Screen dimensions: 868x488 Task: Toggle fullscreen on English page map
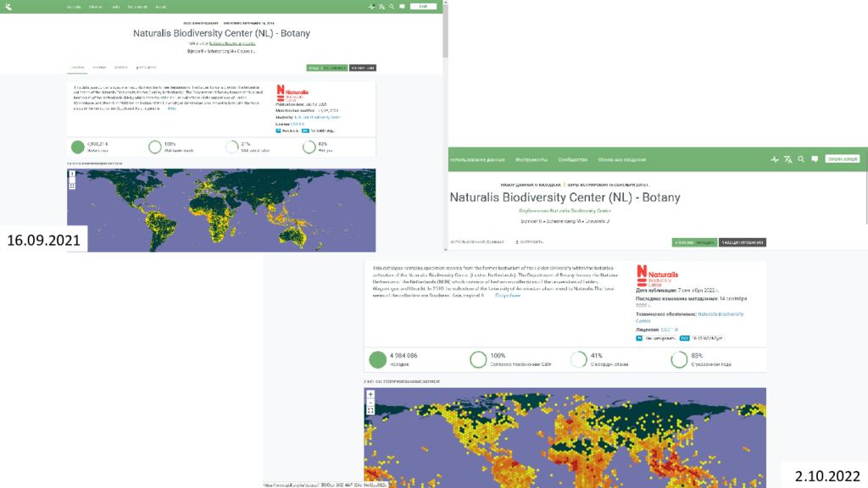tap(72, 186)
